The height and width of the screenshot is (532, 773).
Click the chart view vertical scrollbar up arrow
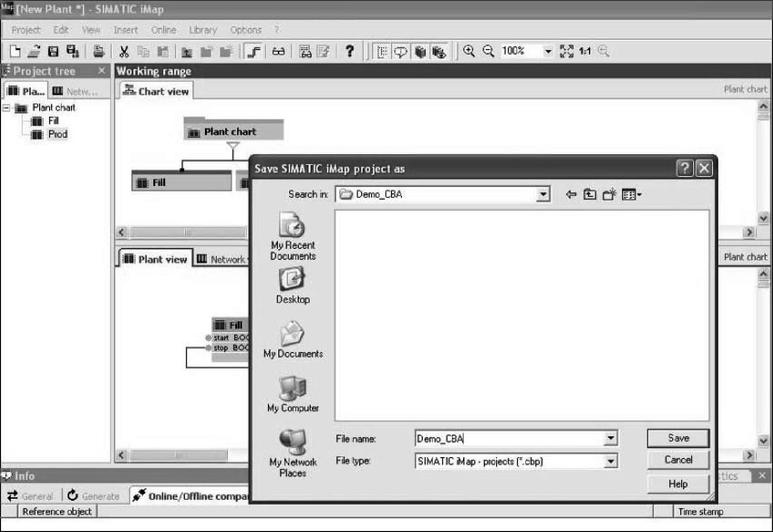[764, 106]
